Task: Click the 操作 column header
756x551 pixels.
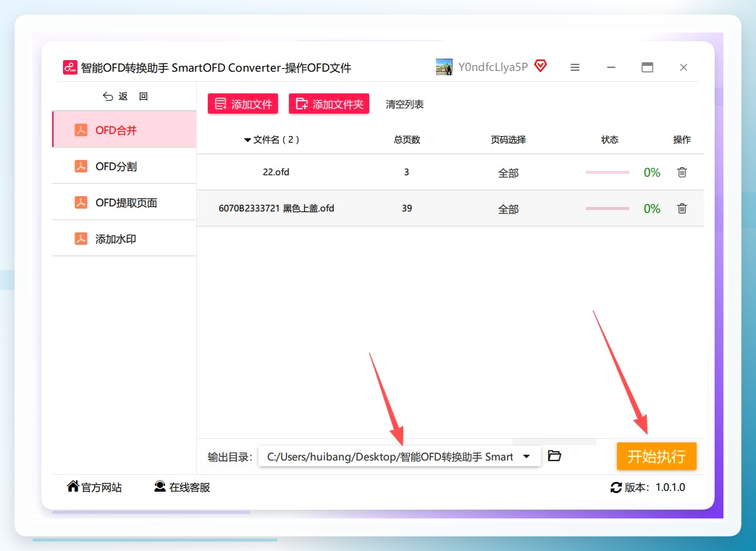Action: 681,140
